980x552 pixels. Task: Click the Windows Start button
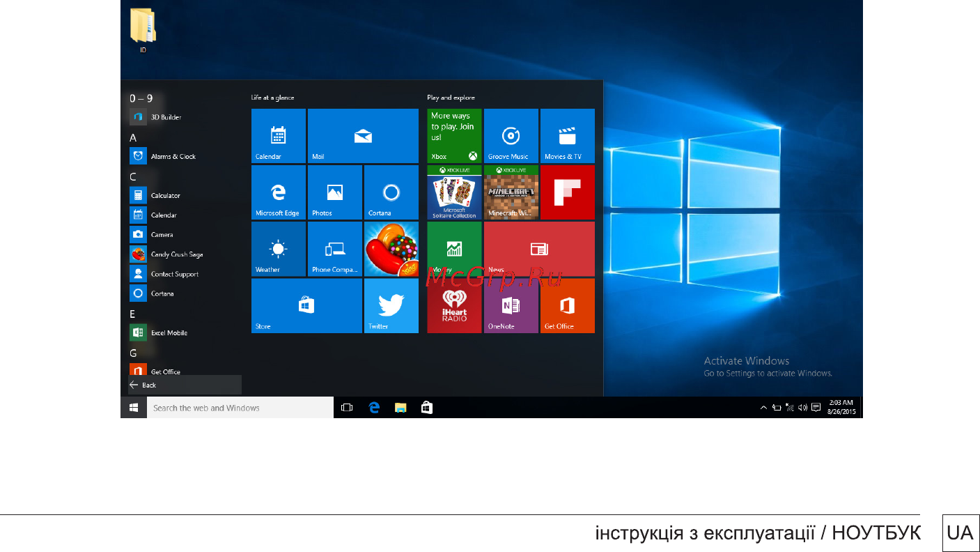(x=134, y=408)
